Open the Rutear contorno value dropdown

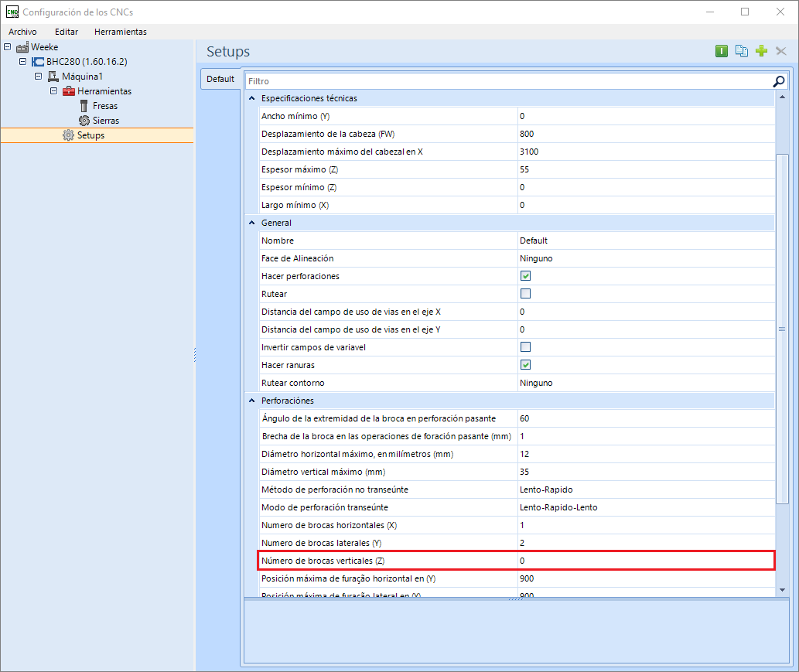(646, 383)
